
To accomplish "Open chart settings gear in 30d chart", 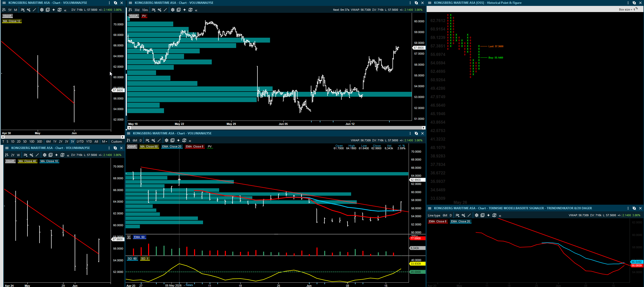I will pyautogui.click(x=173, y=10).
